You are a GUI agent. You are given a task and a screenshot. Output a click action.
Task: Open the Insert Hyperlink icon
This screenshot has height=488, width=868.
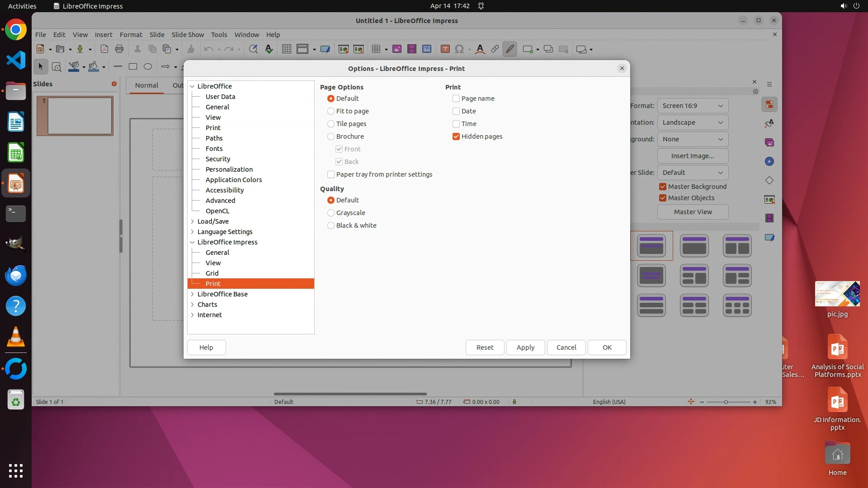coord(495,49)
